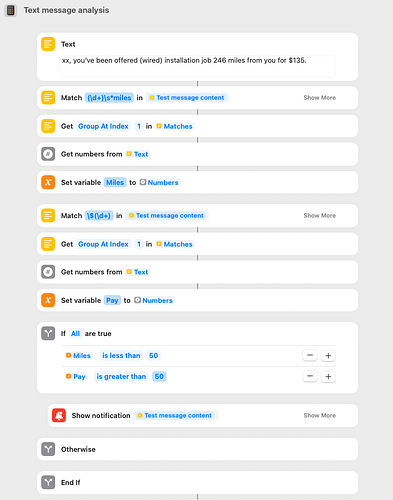Select Test message content in dollar Match
This screenshot has height=500, width=393.
click(x=167, y=216)
